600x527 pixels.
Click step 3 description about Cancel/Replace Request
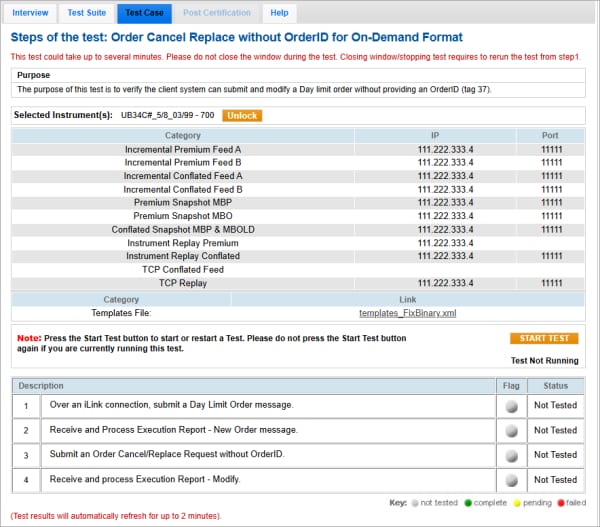167,456
